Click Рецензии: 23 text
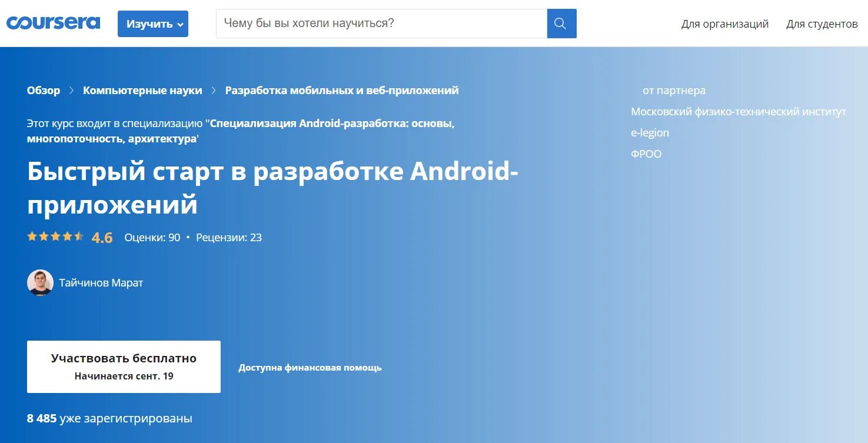The image size is (868, 443). (229, 238)
